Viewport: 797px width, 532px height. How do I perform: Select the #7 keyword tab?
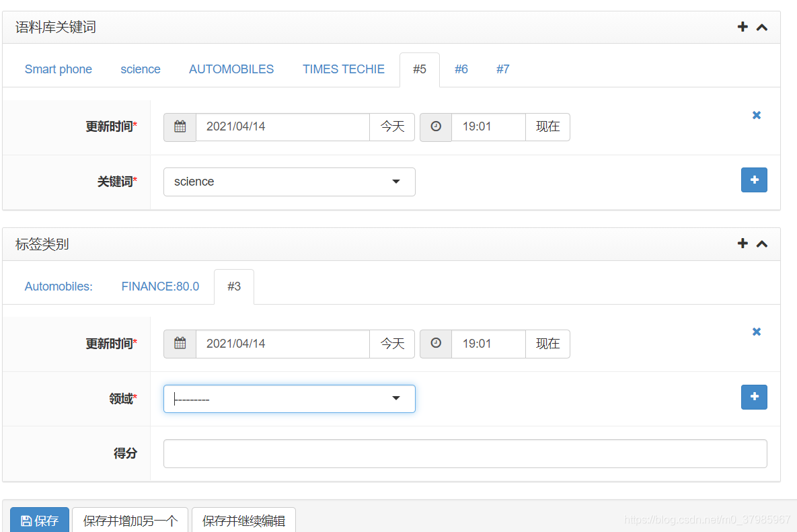click(502, 70)
